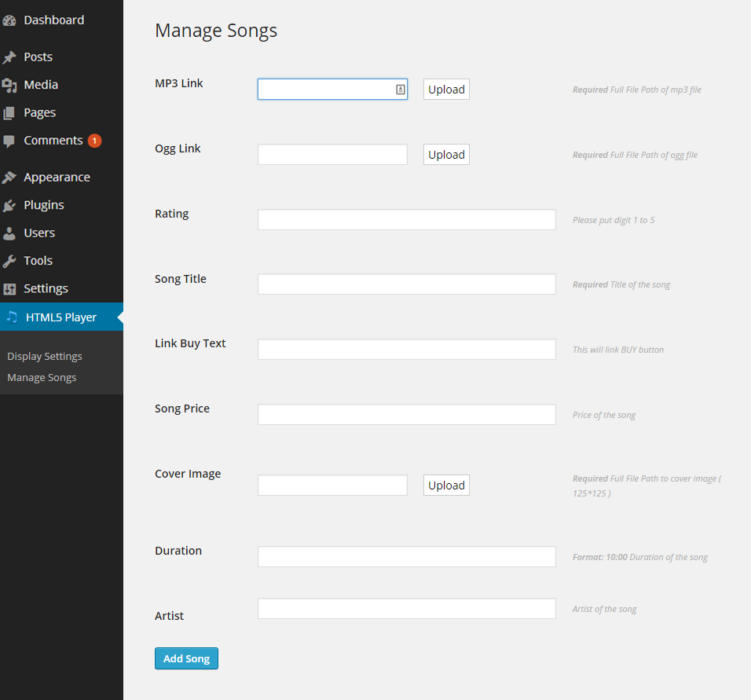
Task: Click the HTML5 Player music note icon
Action: click(x=12, y=317)
